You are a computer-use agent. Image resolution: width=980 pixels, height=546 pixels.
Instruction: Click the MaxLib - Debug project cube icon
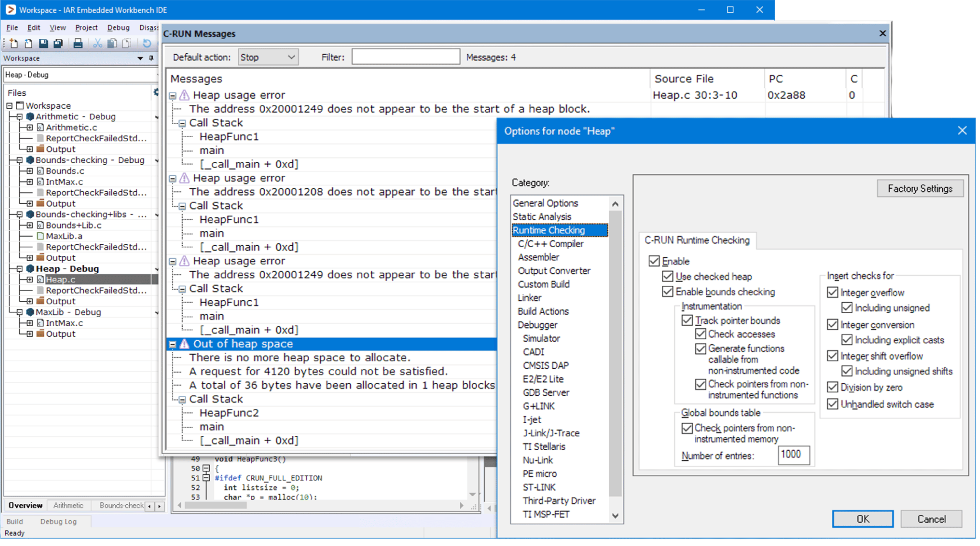(x=30, y=312)
